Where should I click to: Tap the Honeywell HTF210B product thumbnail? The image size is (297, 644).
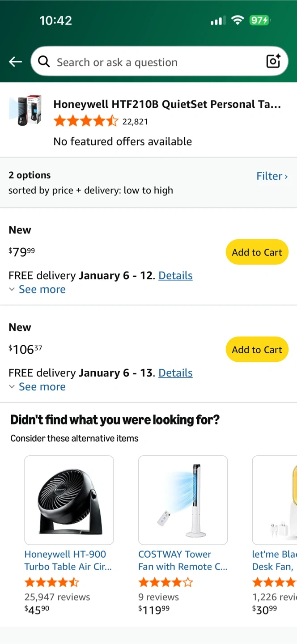(25, 110)
